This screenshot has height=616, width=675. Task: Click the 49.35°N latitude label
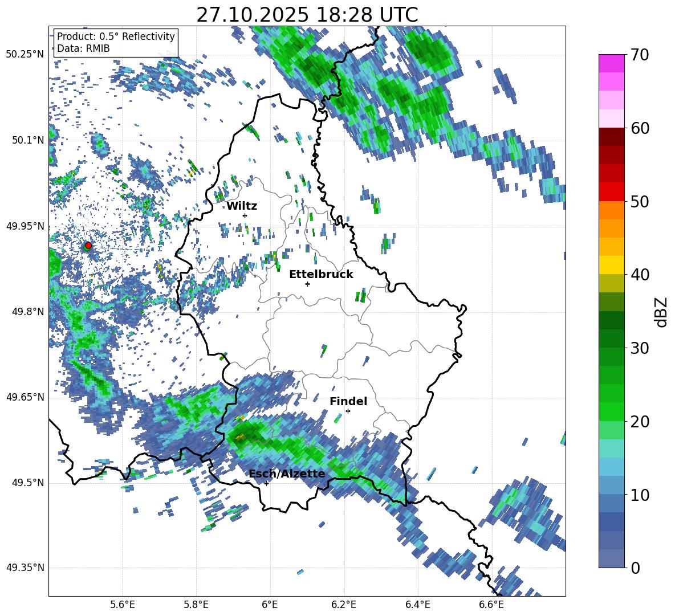coord(25,568)
